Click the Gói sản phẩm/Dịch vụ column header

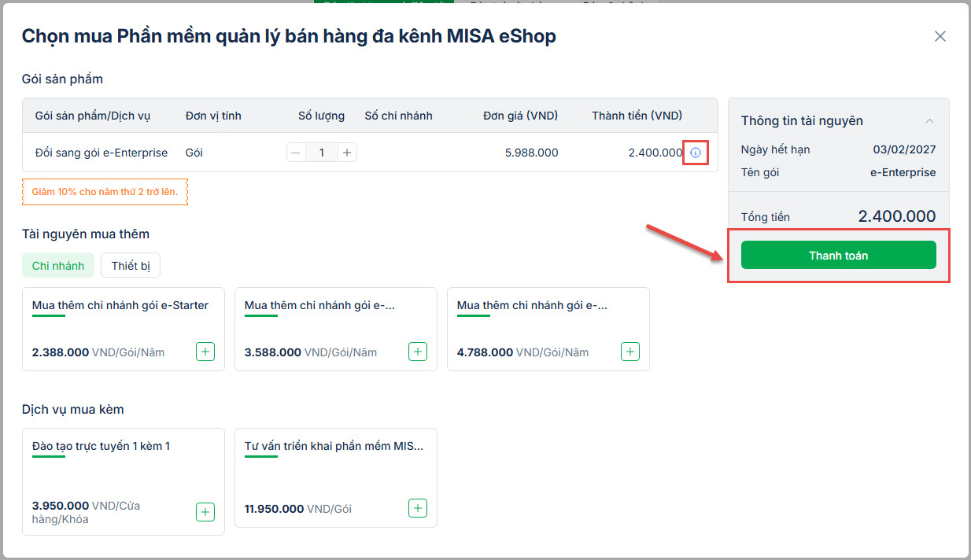click(93, 116)
